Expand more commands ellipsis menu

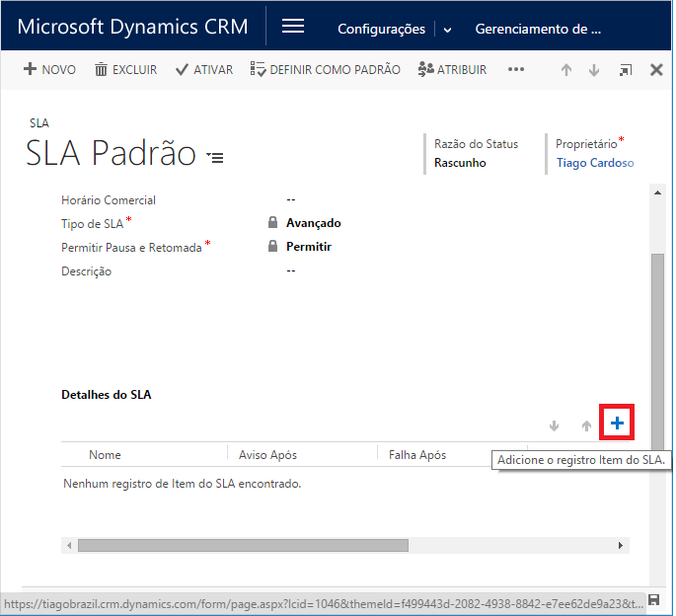[x=516, y=70]
